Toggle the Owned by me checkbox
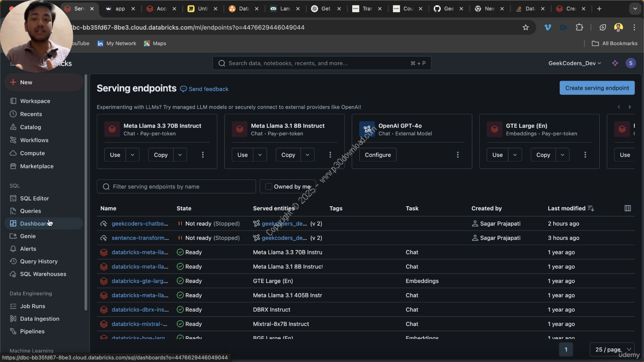 coord(269,187)
